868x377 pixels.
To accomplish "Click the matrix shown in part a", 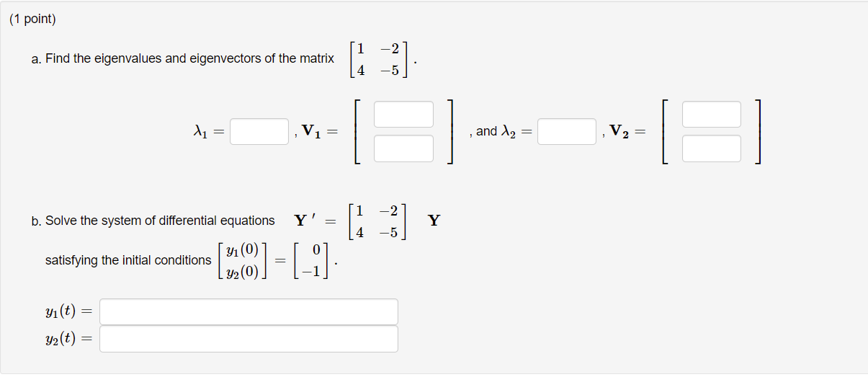I will pyautogui.click(x=379, y=59).
